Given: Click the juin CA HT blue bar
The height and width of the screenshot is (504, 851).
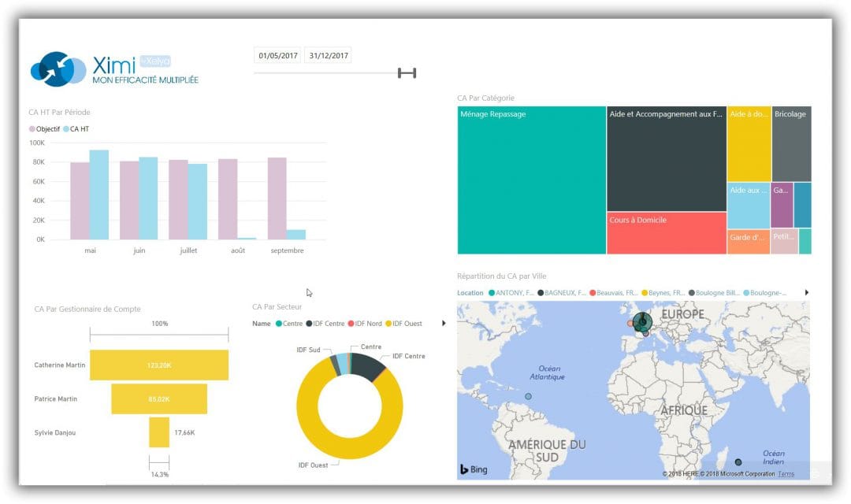Looking at the screenshot, I should point(148,198).
